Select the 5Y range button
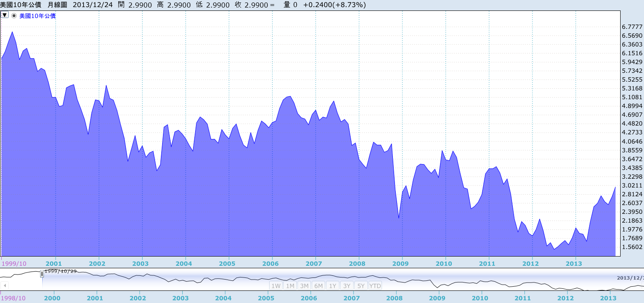The height and width of the screenshot is (303, 644). click(361, 286)
